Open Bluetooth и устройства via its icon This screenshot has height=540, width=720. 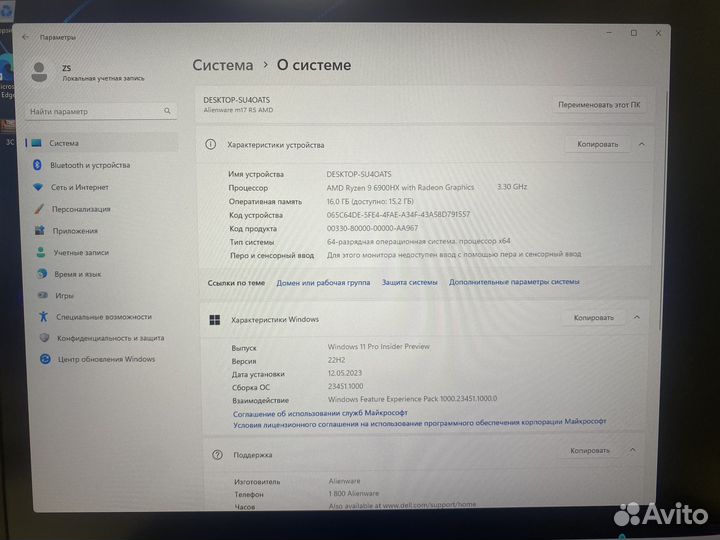(38, 164)
